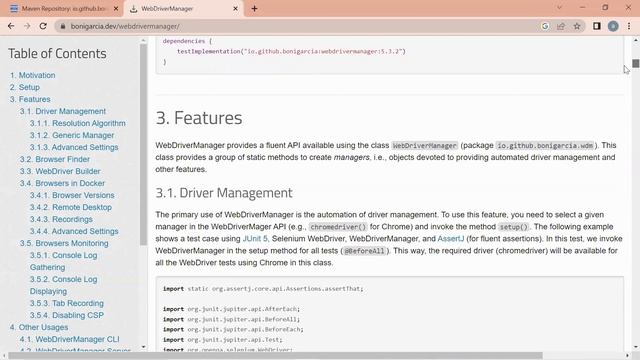Image resolution: width=640 pixels, height=360 pixels.
Task: Click the page scroll down arrow
Action: pyautogui.click(x=636, y=347)
